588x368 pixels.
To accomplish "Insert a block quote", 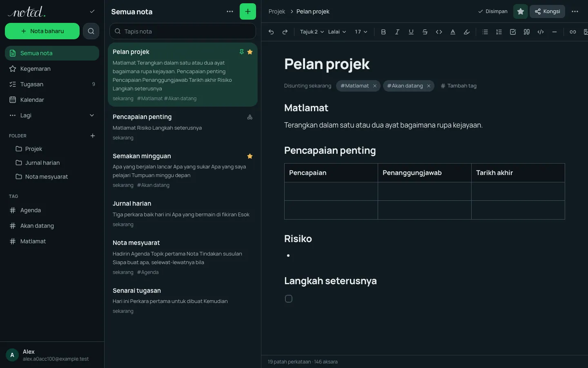I will 527,32.
